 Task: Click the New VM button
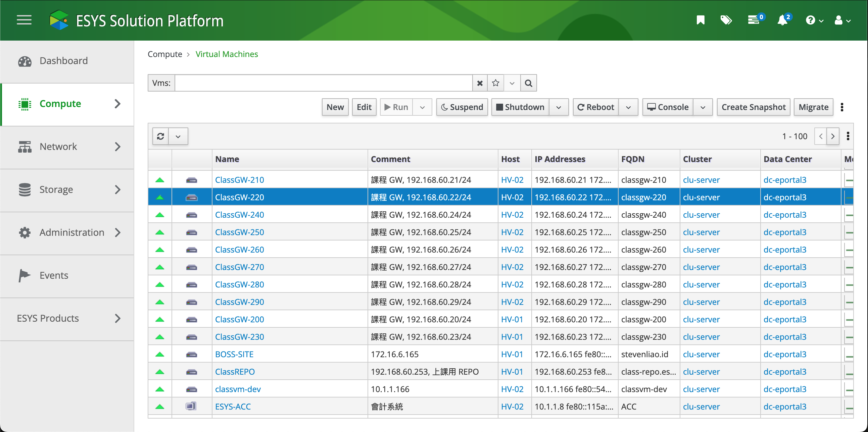coord(335,107)
